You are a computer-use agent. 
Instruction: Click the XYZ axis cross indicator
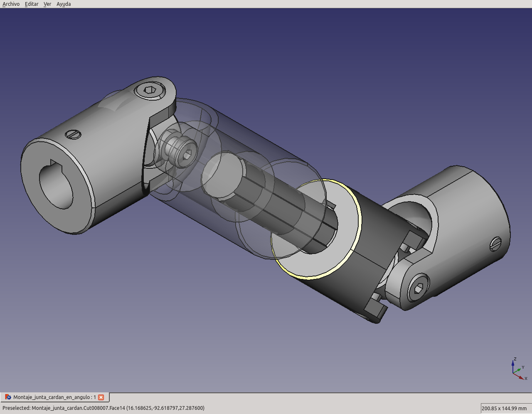point(519,368)
